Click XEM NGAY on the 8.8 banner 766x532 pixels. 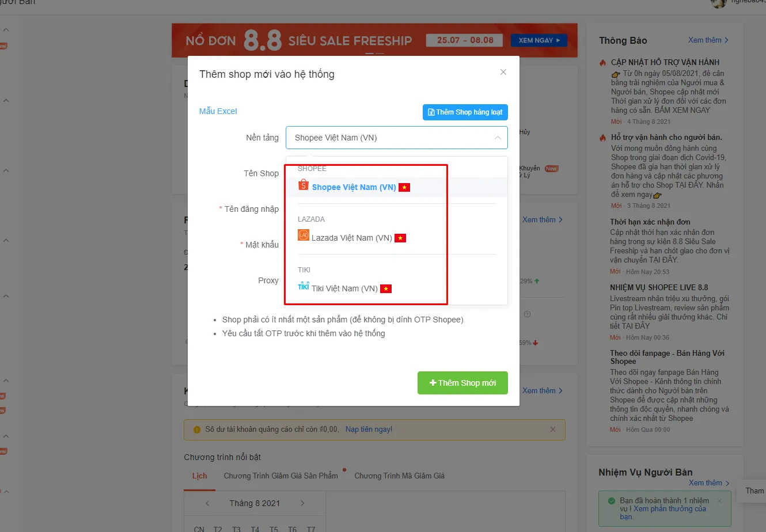(539, 40)
